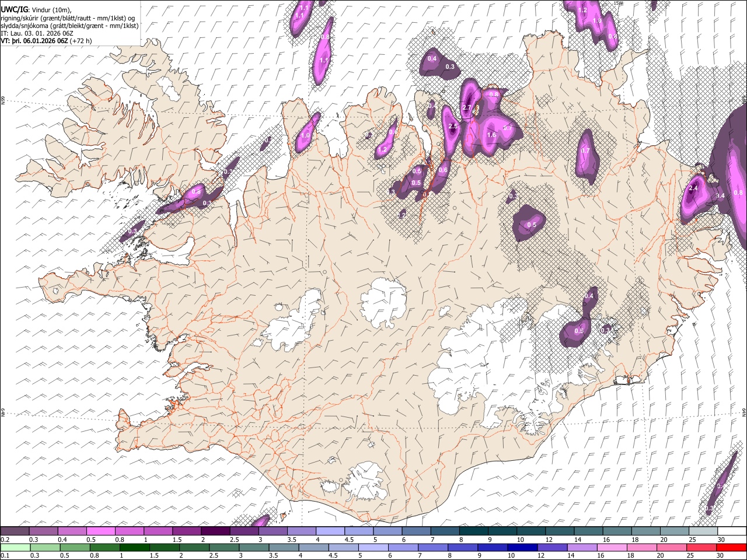Select the lightest green 0.1 legend swatch
This screenshot has height=560, width=747.
click(16, 547)
